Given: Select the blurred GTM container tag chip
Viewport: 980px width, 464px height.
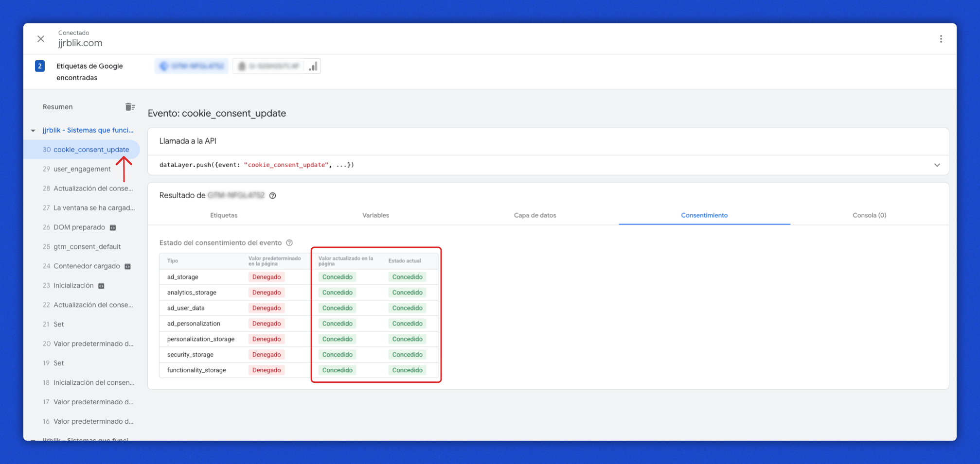Looking at the screenshot, I should [x=192, y=66].
